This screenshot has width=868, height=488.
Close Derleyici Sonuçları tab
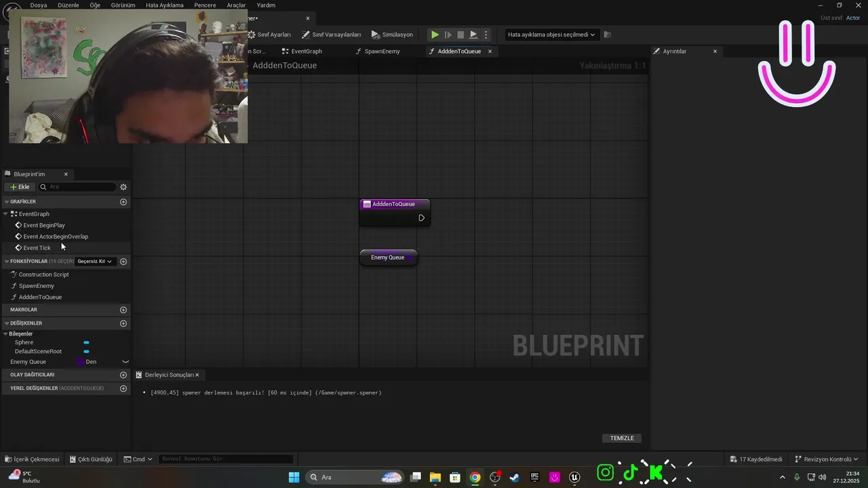(x=197, y=375)
